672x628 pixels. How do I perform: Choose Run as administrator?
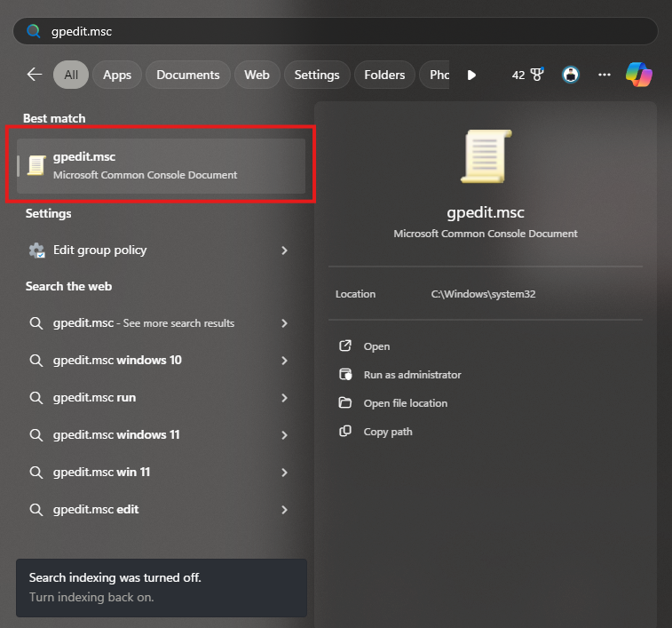click(x=412, y=375)
